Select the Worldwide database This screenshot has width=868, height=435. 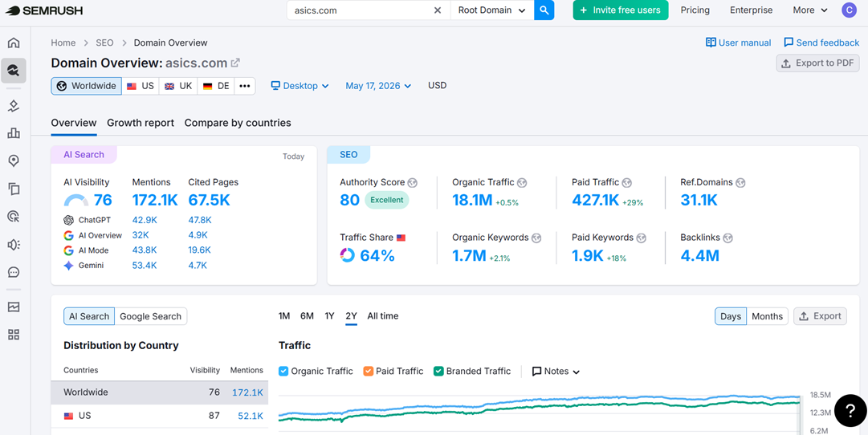point(87,86)
